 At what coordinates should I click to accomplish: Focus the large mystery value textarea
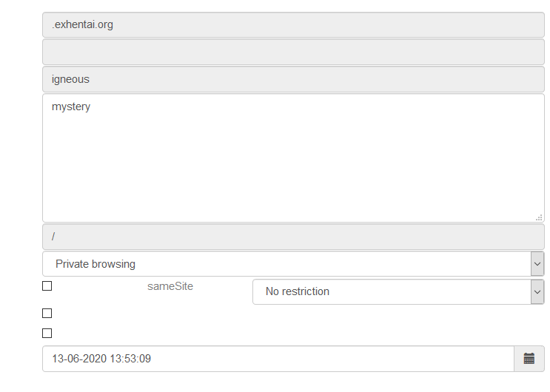(293, 158)
